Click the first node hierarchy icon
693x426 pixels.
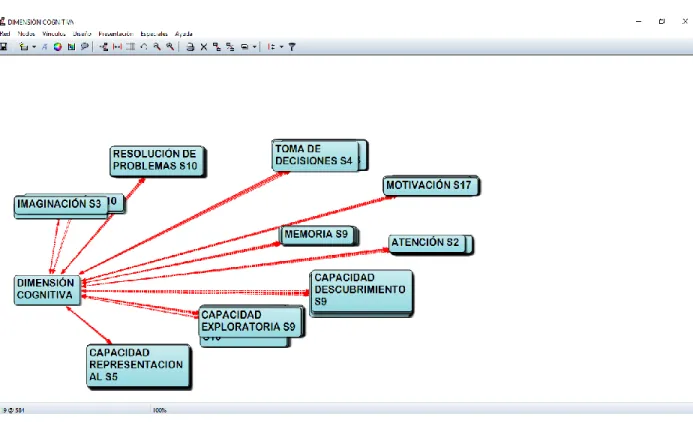coord(217,46)
